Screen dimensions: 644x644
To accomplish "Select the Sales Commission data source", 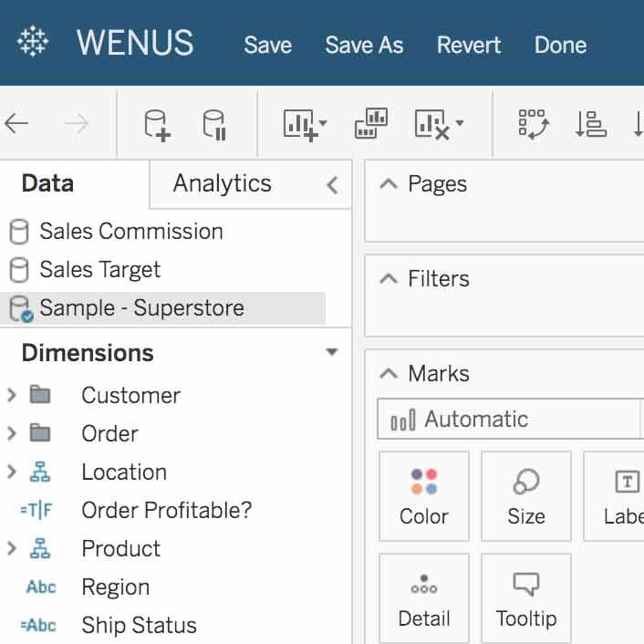I will pyautogui.click(x=130, y=232).
